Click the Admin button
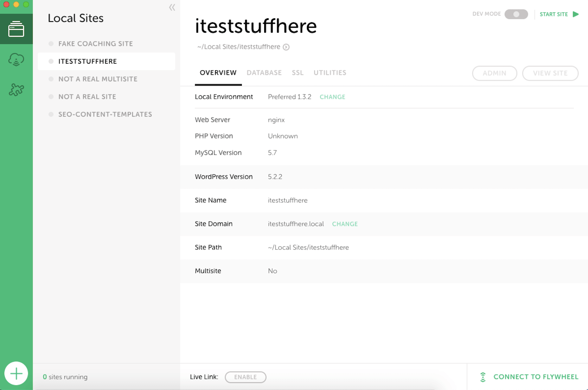This screenshot has width=588, height=390. tap(495, 73)
